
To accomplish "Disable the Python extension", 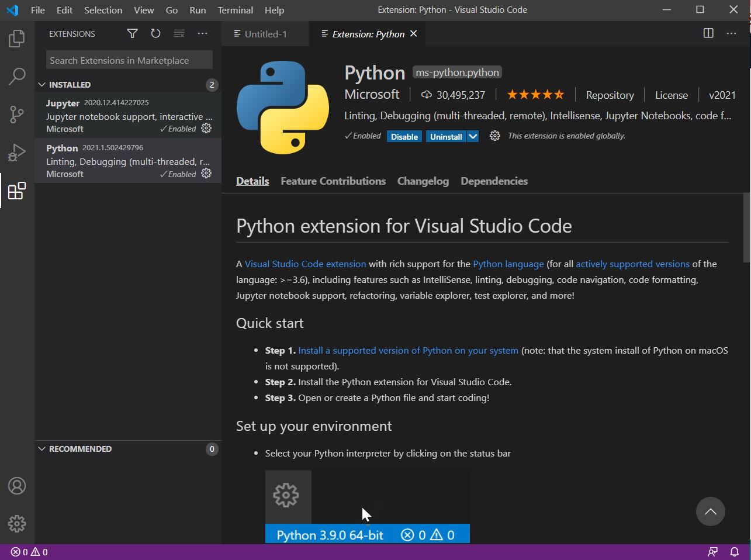I will coord(404,136).
